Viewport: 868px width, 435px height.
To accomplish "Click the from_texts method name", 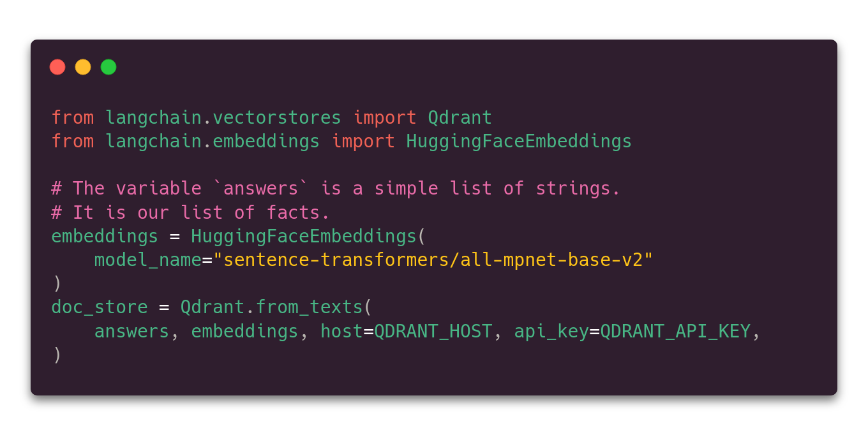I will 309,307.
